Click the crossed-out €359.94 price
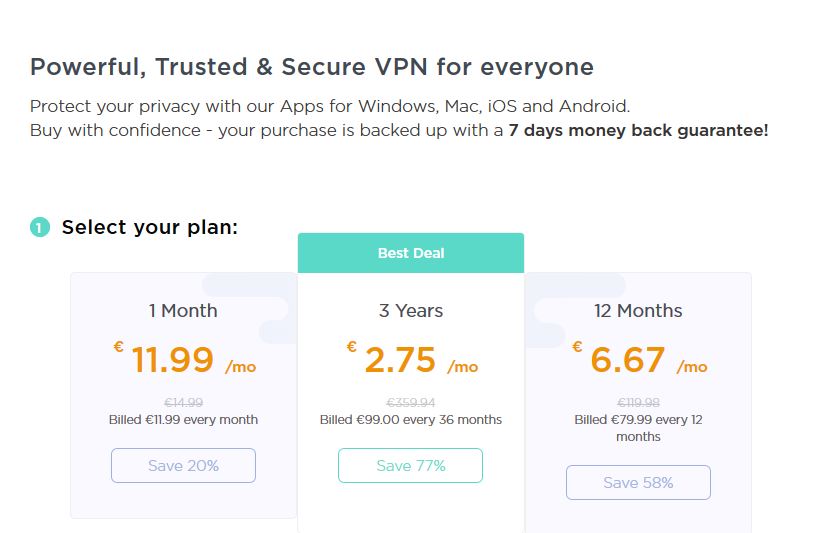The image size is (820, 533). pos(411,402)
